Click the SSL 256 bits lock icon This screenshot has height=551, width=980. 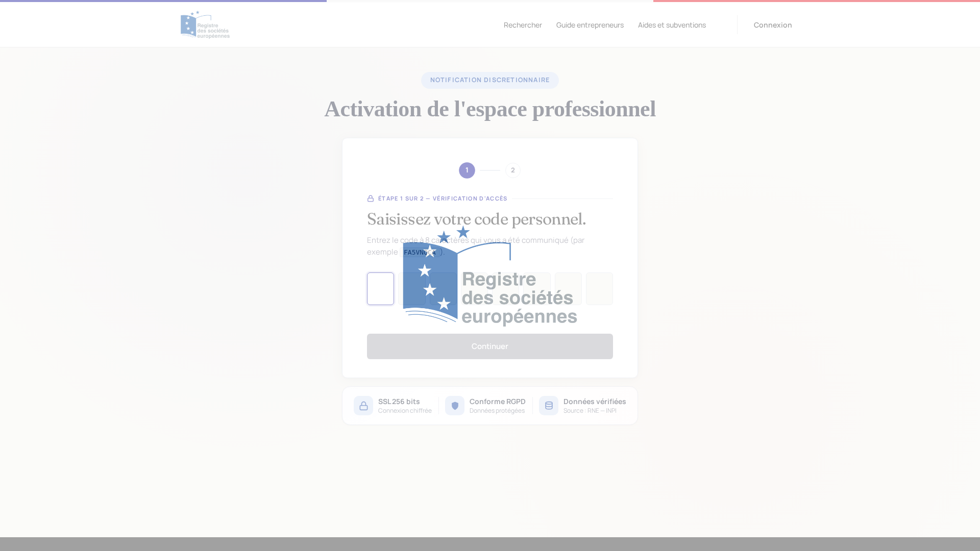click(363, 406)
